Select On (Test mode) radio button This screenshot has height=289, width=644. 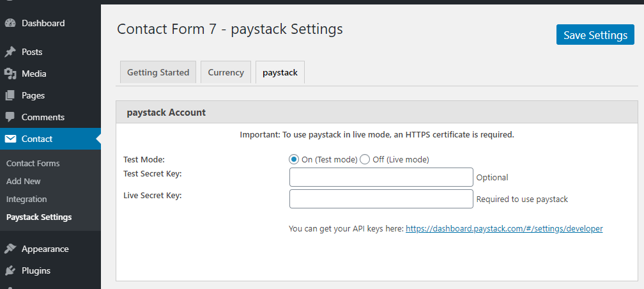coord(294,159)
